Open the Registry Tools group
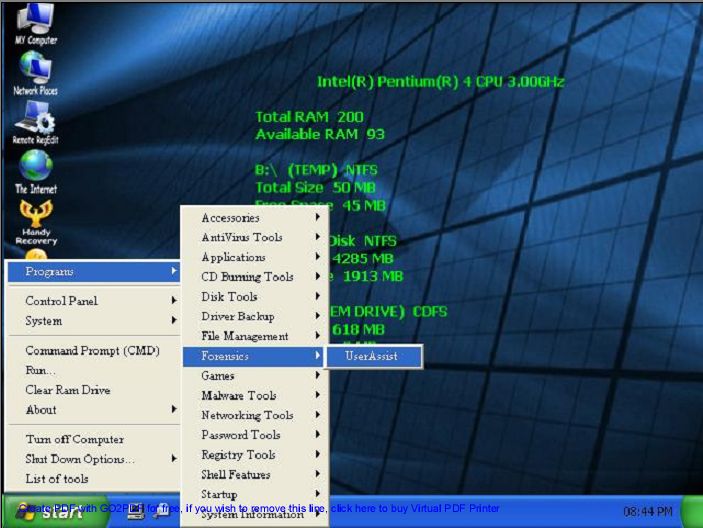The height and width of the screenshot is (528, 703). point(255,454)
